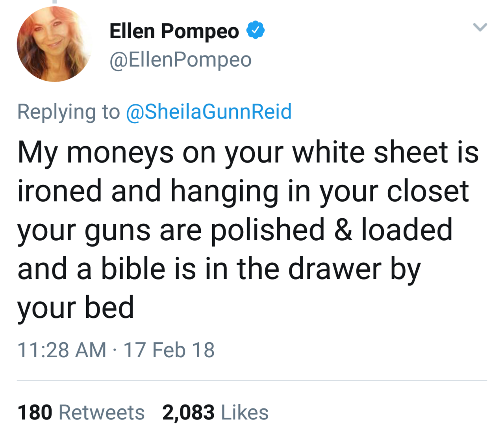This screenshot has width=504, height=436.
Task: Click the 180 retweet count number
Action: (x=35, y=412)
